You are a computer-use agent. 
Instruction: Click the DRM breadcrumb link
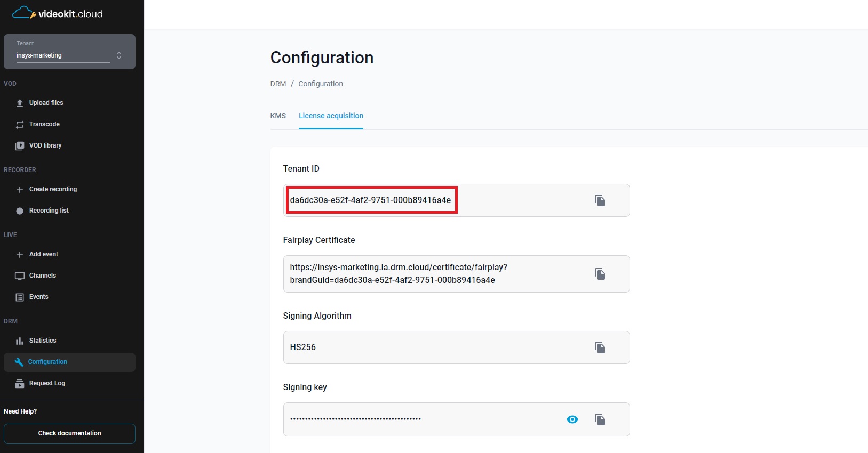278,84
